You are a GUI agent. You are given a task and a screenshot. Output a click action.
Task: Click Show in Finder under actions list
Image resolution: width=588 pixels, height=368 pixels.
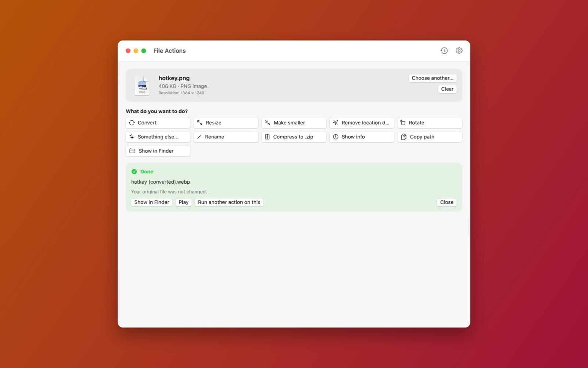coord(158,151)
